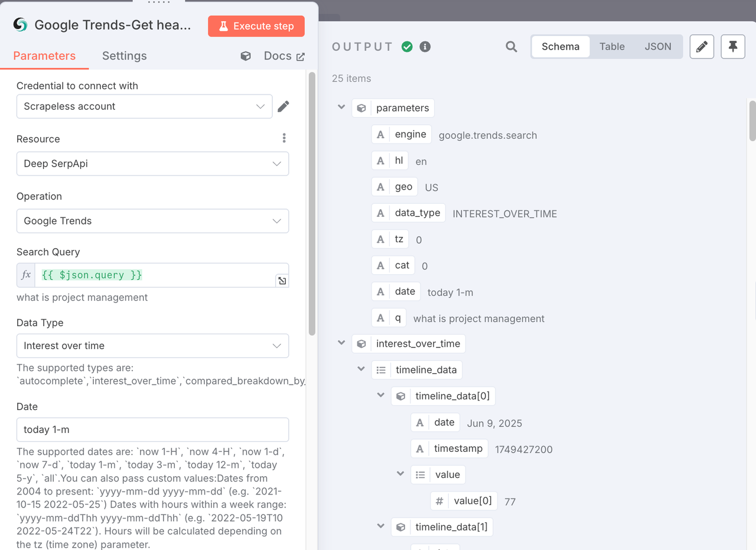756x550 pixels.
Task: Click the string type icon of timestamp
Action: click(420, 448)
